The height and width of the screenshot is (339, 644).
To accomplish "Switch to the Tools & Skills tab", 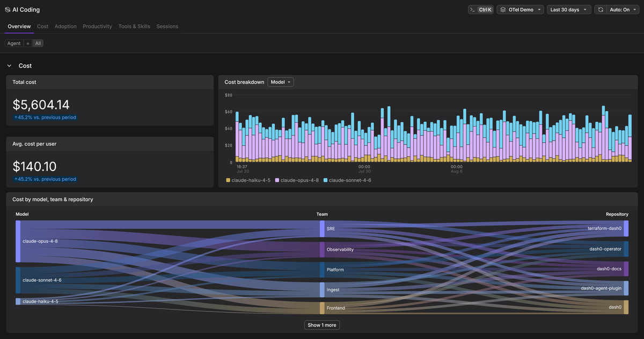I will pyautogui.click(x=134, y=26).
